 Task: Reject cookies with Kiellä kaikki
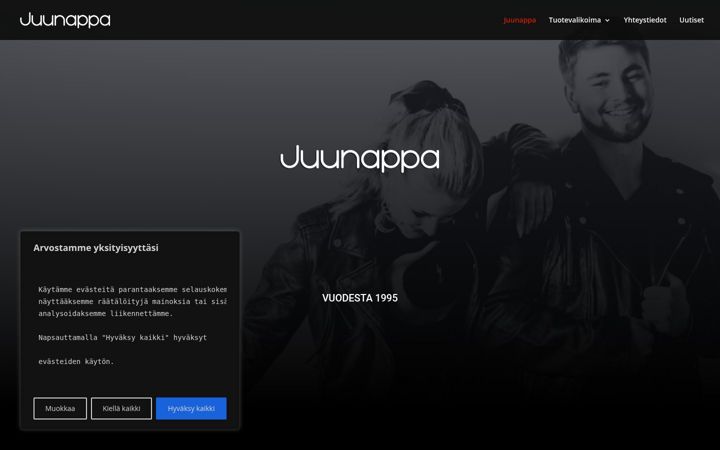[121, 408]
